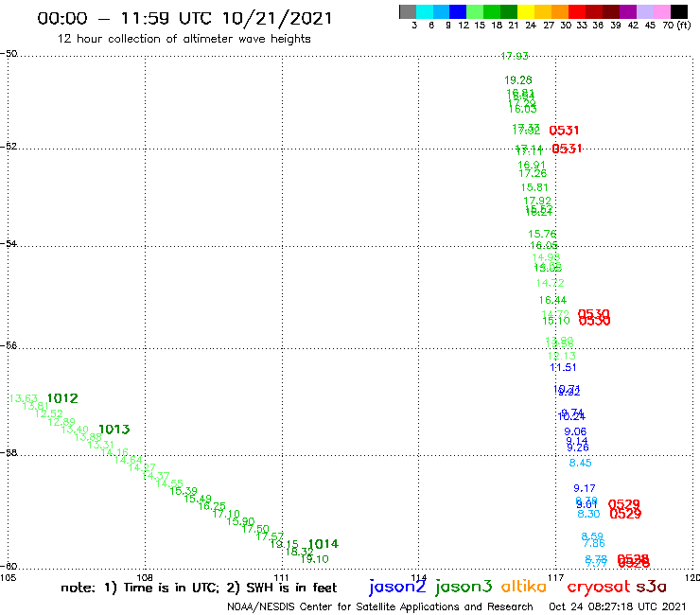Click the wave height 13.63
Image resolution: width=700 pixels, height=615 pixels.
24,398
